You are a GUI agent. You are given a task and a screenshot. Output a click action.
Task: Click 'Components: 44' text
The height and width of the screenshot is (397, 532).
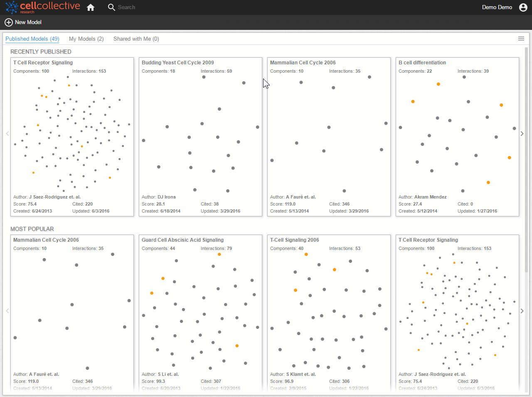(158, 249)
